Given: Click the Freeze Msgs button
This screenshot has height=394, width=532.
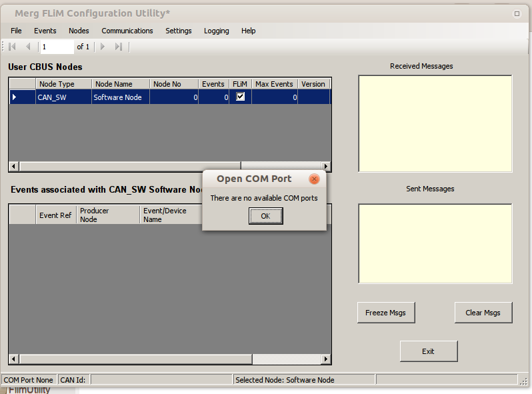Looking at the screenshot, I should pos(386,313).
